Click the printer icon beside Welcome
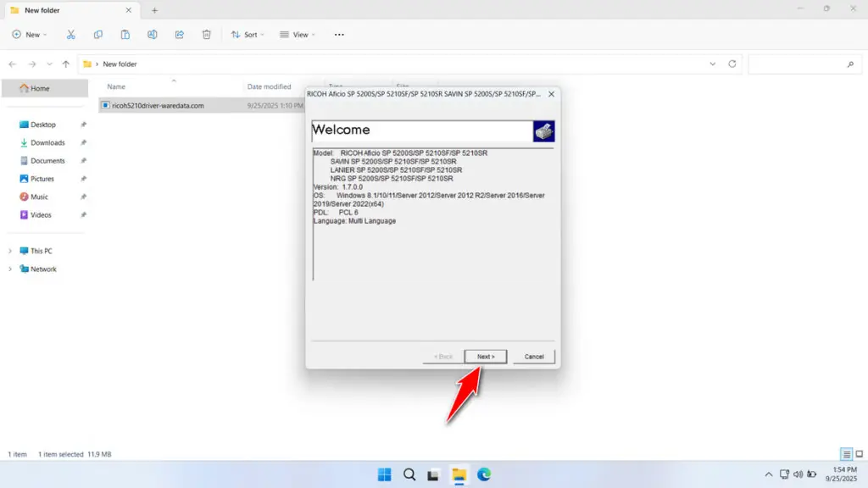Screen dimensions: 868x488 click(543, 131)
